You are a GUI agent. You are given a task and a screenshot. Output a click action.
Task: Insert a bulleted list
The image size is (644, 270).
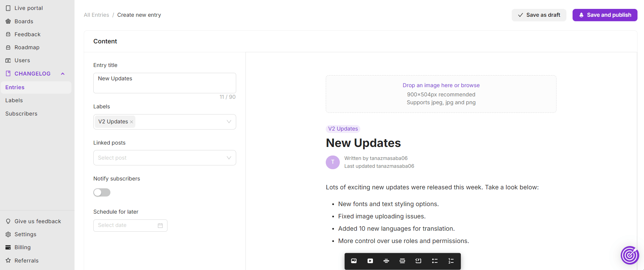coord(435,261)
